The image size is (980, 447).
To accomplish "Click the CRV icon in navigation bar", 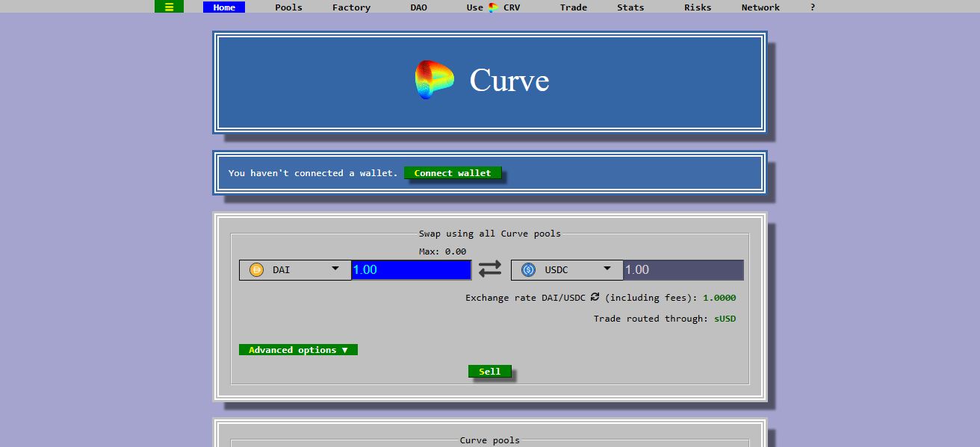I will point(493,7).
